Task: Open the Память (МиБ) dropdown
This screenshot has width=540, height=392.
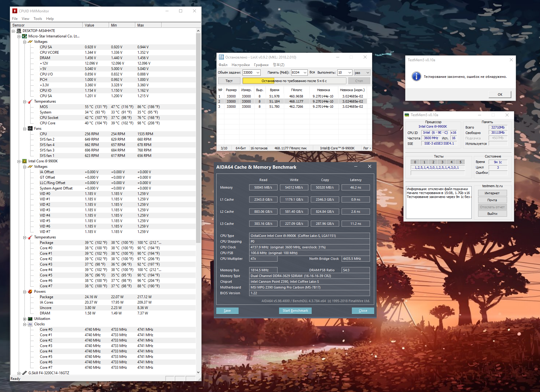Action: pos(305,72)
